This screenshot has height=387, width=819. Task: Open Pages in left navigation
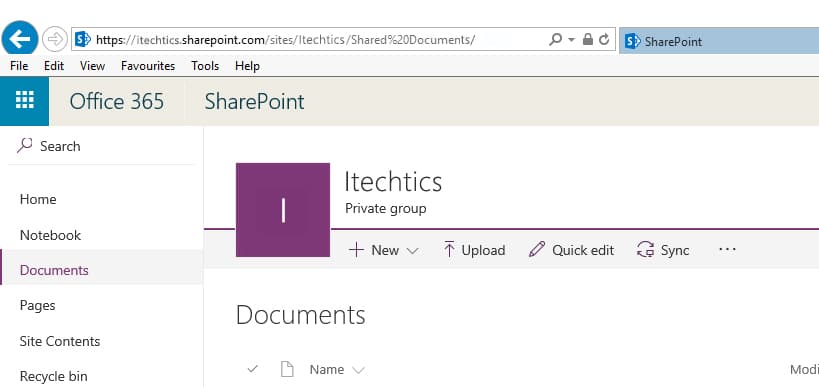37,305
